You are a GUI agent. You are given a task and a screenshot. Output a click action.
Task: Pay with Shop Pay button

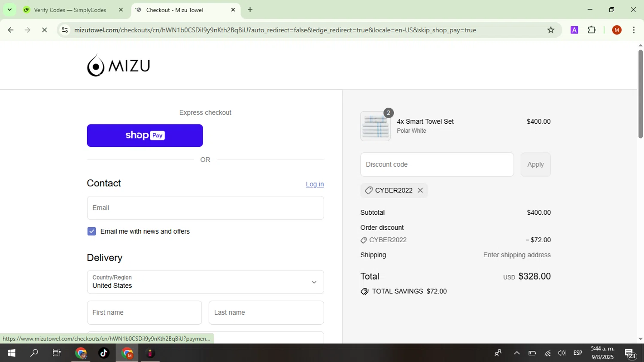[x=145, y=136]
